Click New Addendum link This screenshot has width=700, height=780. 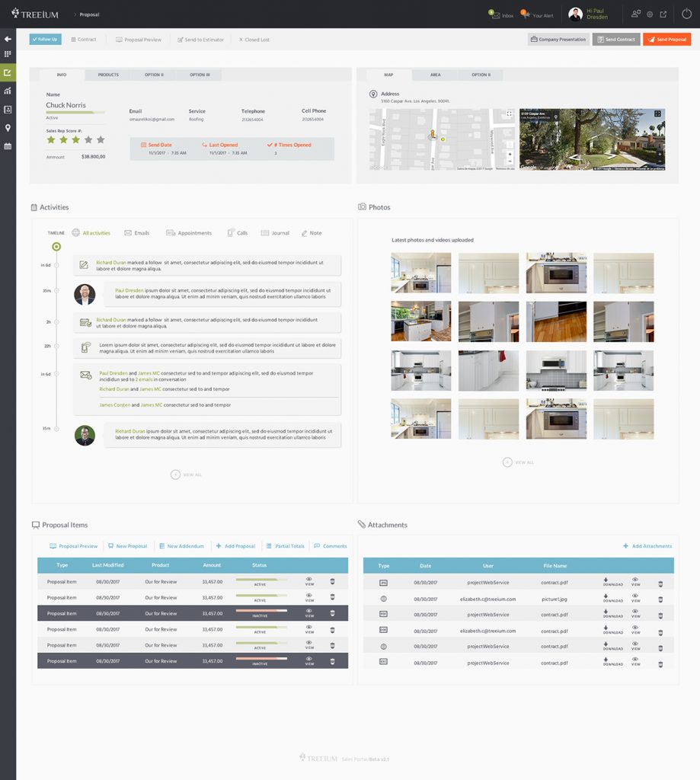pos(181,546)
